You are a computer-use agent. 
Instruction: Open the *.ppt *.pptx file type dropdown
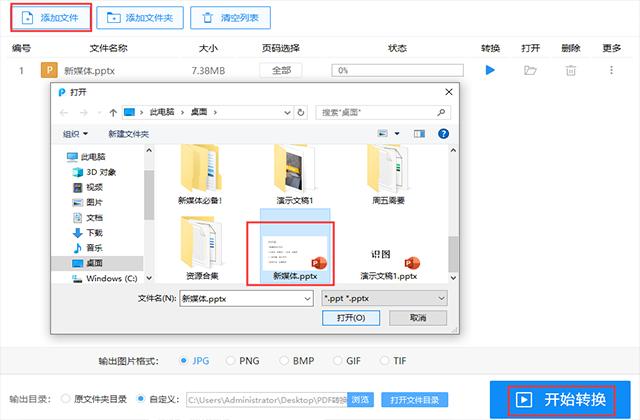click(384, 299)
